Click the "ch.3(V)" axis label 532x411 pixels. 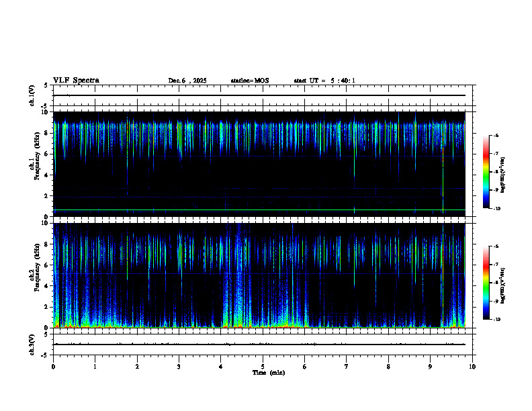[32, 345]
